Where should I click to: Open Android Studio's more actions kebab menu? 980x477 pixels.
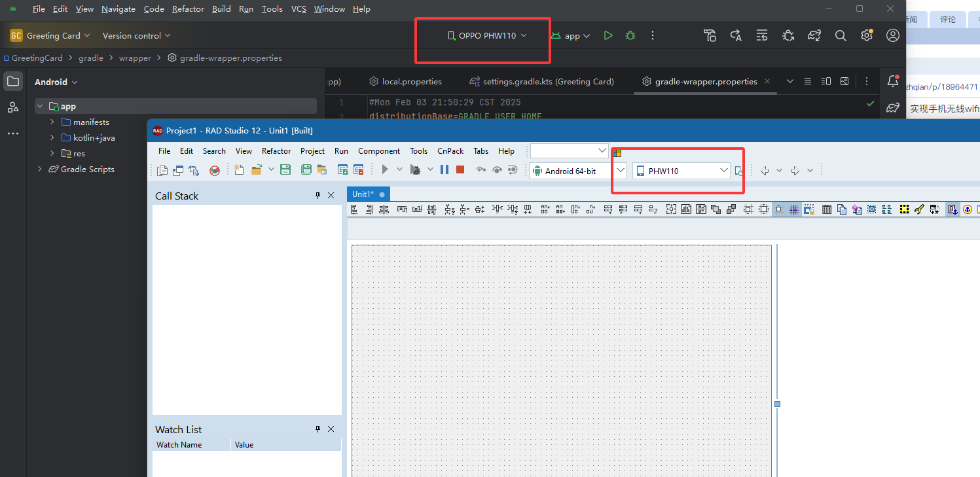[653, 36]
